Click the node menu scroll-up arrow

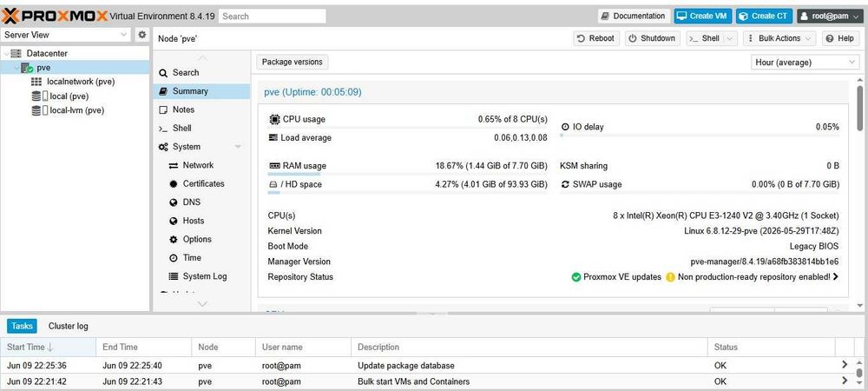[202, 58]
